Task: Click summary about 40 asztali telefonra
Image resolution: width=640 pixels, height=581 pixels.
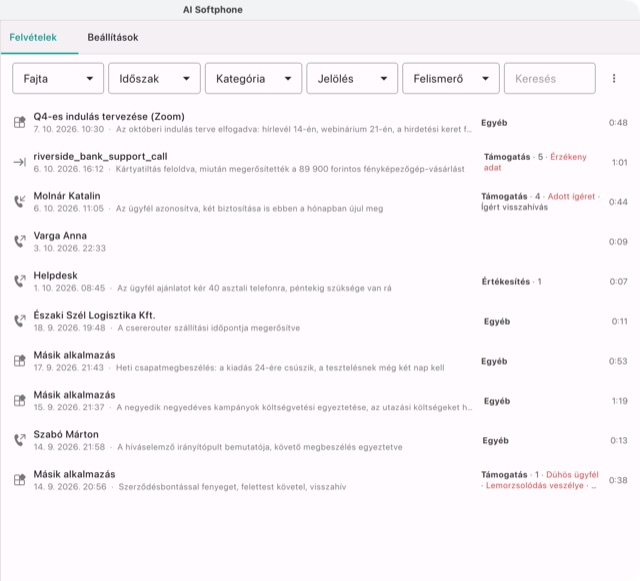Action: pyautogui.click(x=254, y=288)
